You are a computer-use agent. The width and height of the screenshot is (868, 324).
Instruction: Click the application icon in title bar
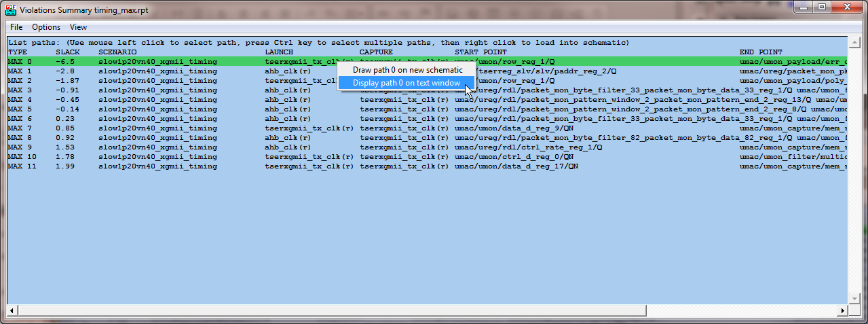10,7
